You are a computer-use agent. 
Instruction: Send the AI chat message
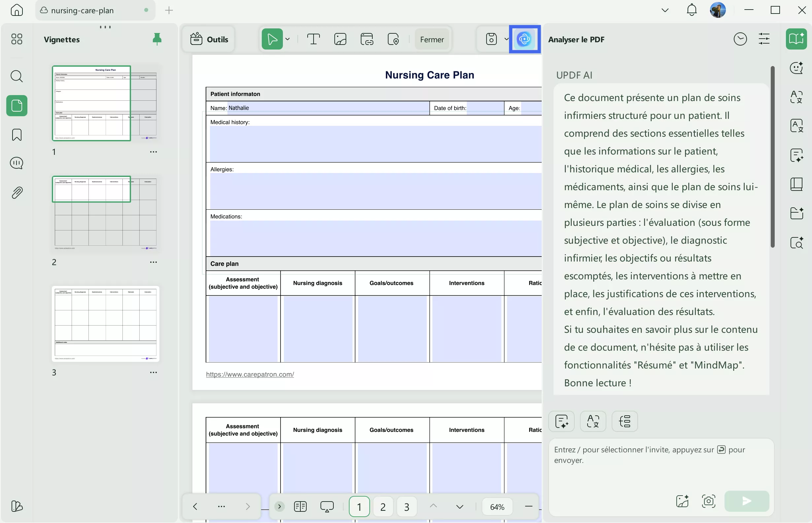pos(747,501)
